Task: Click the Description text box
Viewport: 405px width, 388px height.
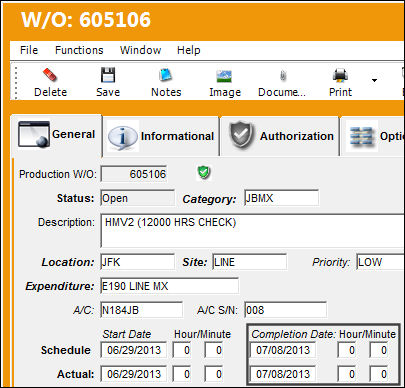Action: [x=252, y=231]
